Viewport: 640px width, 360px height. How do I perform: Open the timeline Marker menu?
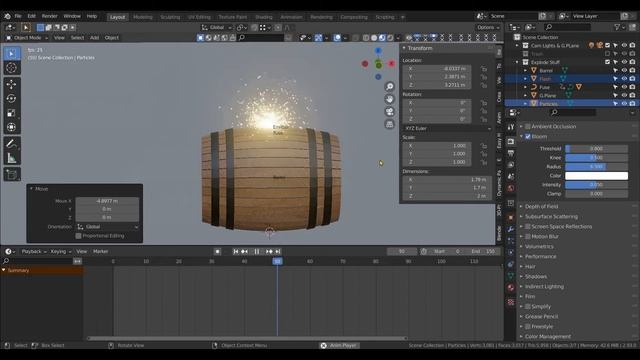[x=100, y=251]
